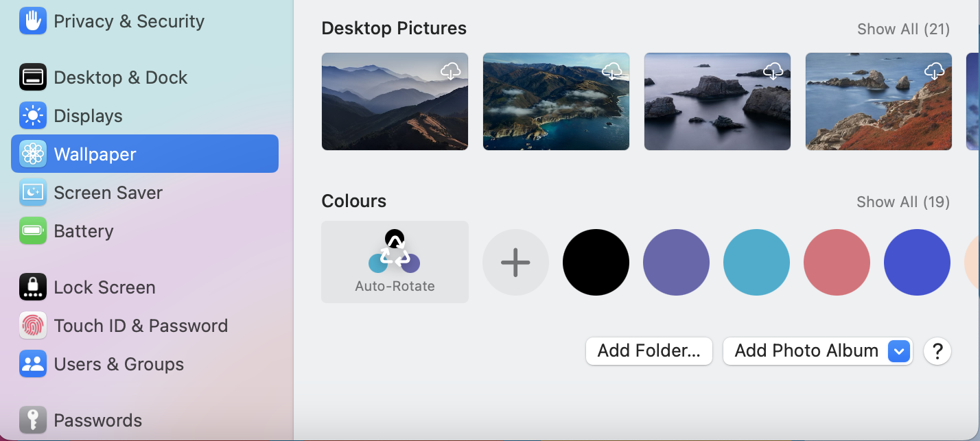Viewport: 980px width, 441px height.
Task: Click the Colours section heading
Action: point(353,201)
